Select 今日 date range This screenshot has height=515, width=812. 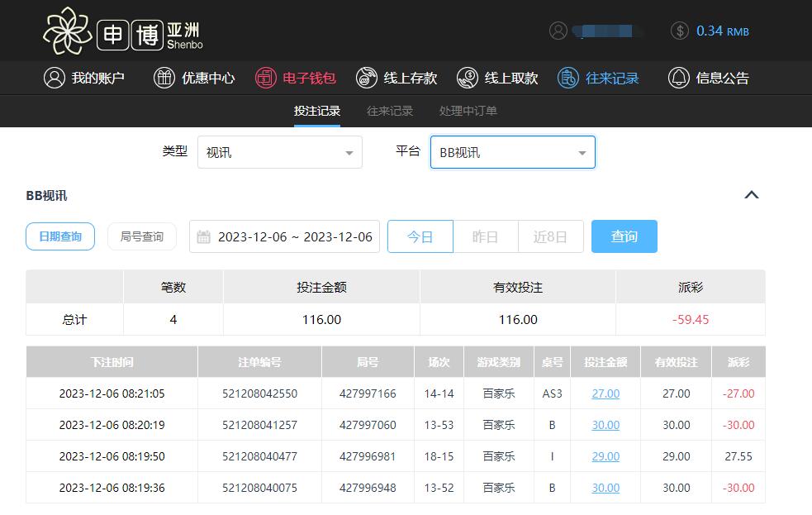point(420,236)
